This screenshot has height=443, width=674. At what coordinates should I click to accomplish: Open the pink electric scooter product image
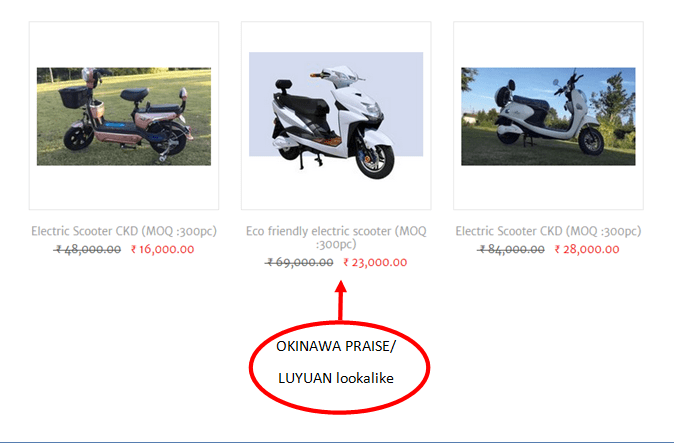pos(124,116)
